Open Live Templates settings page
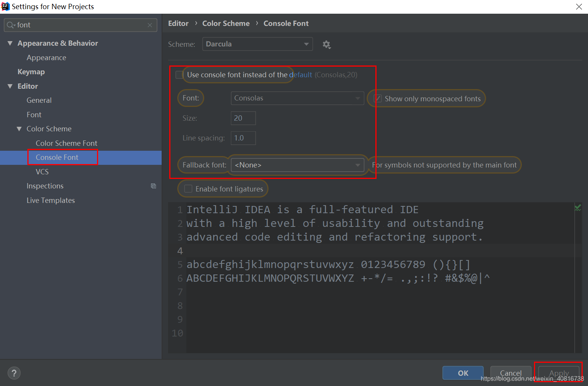 click(51, 201)
